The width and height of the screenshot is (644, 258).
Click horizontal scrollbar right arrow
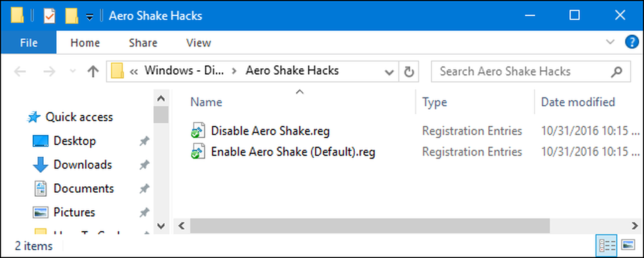coord(636,226)
